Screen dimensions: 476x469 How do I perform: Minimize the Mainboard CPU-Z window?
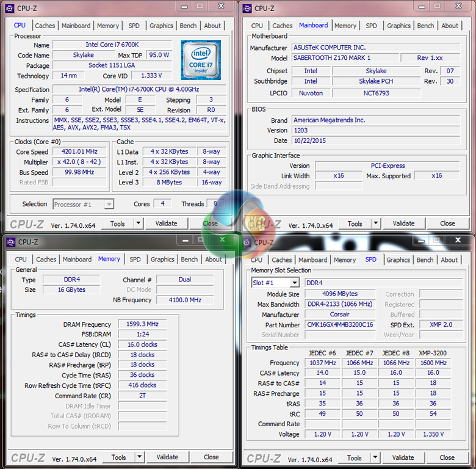[422, 7]
